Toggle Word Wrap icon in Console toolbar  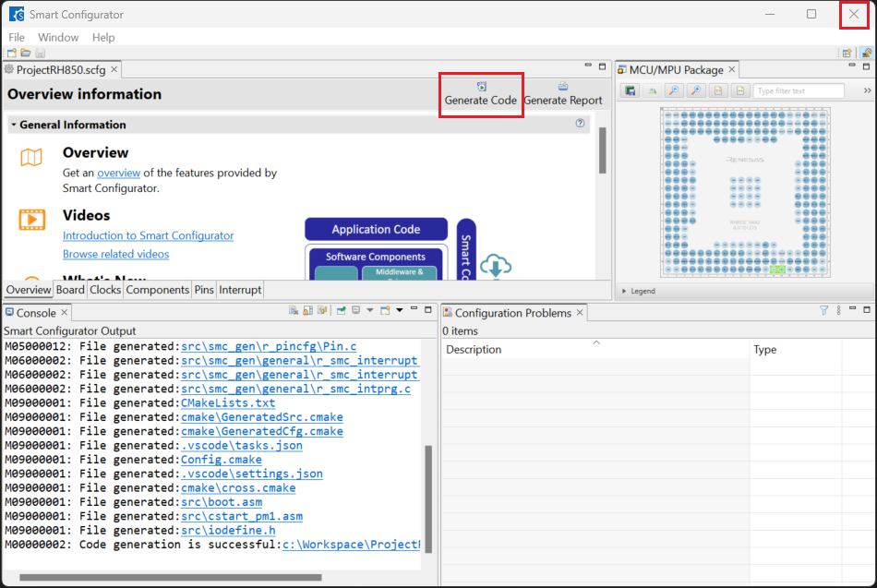pos(321,310)
